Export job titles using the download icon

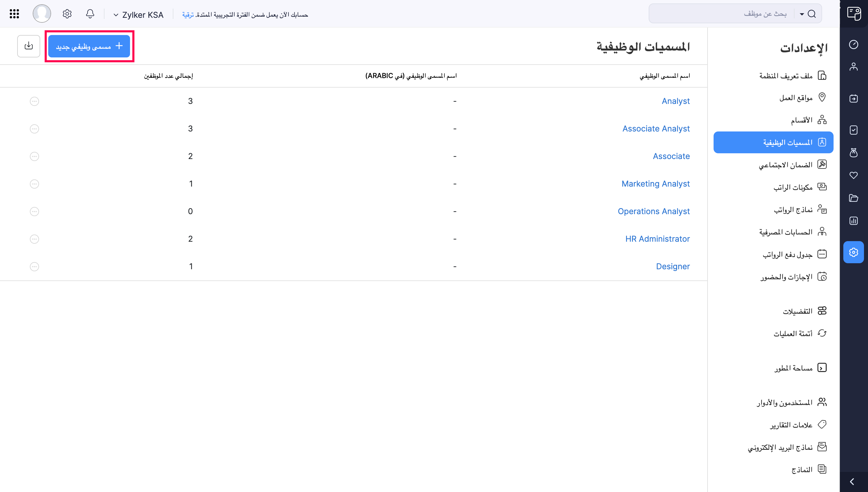click(x=29, y=46)
